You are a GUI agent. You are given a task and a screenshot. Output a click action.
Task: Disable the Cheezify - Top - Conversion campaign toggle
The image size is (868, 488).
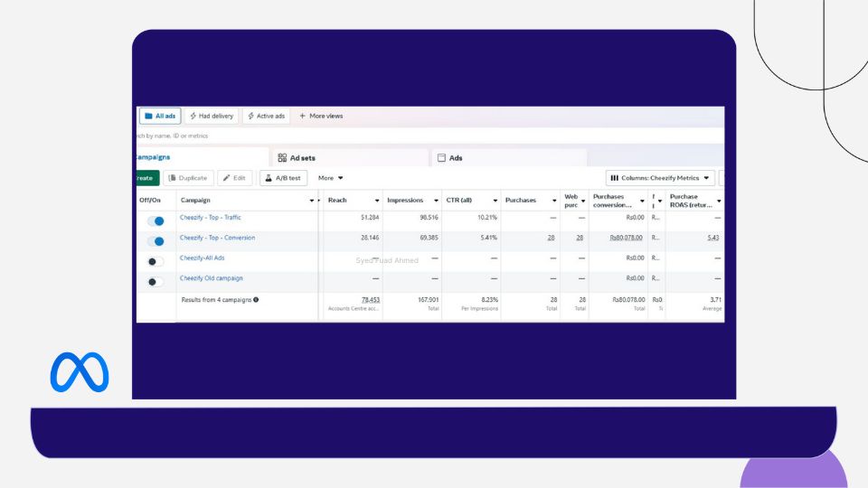coord(156,241)
